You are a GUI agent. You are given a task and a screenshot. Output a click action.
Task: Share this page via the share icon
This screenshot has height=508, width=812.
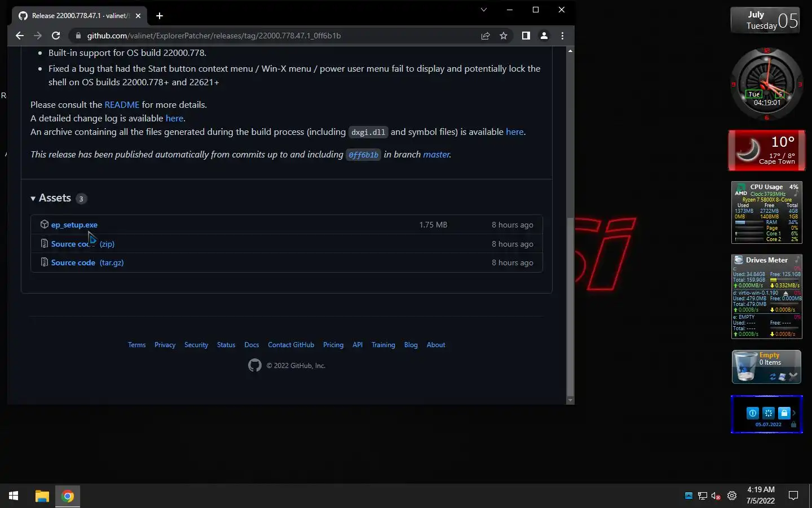tap(486, 36)
